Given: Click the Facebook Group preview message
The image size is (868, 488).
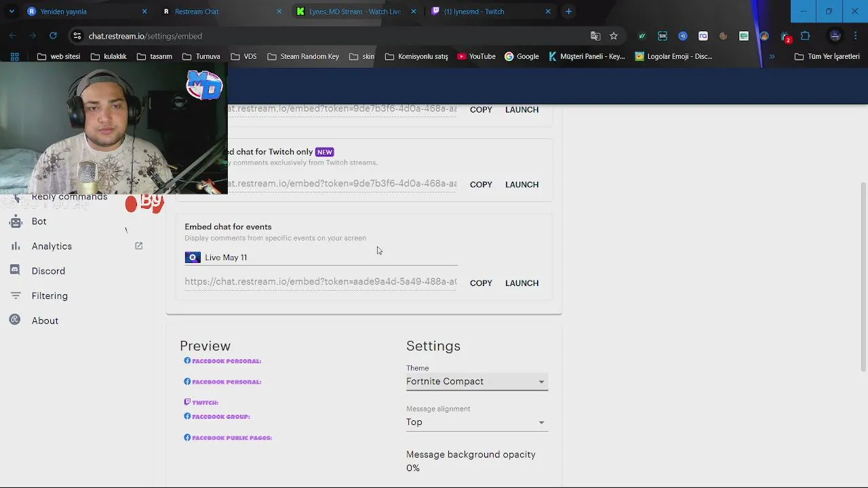Looking at the screenshot, I should (217, 417).
